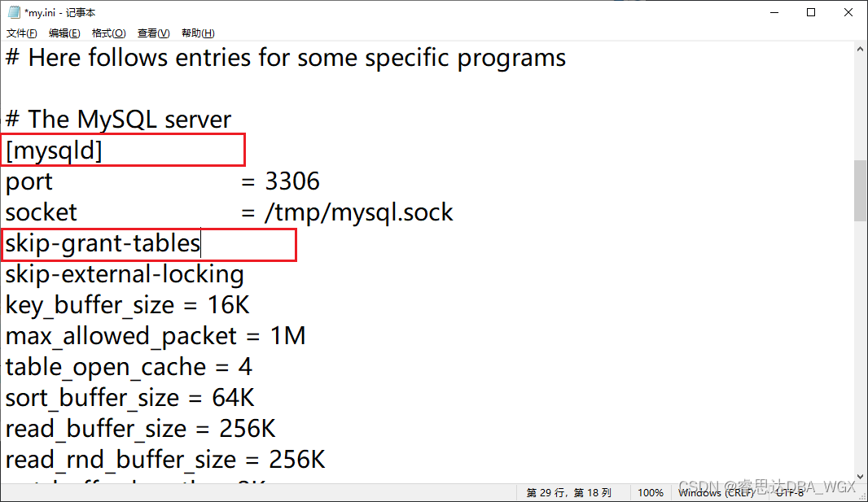Click the read_rnd_buffer_size = 256K line
This screenshot has height=502, width=868.
[x=165, y=460]
